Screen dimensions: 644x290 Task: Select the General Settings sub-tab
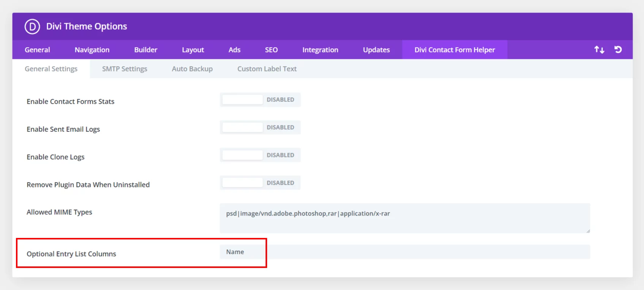pyautogui.click(x=51, y=69)
